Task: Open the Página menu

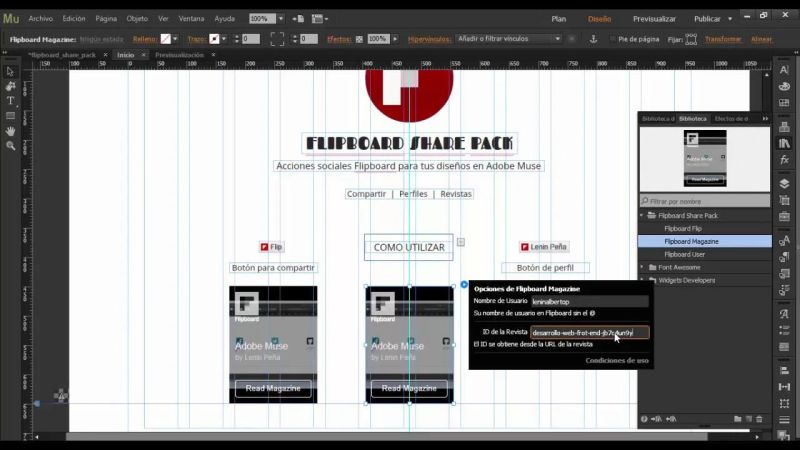Action: tap(106, 18)
